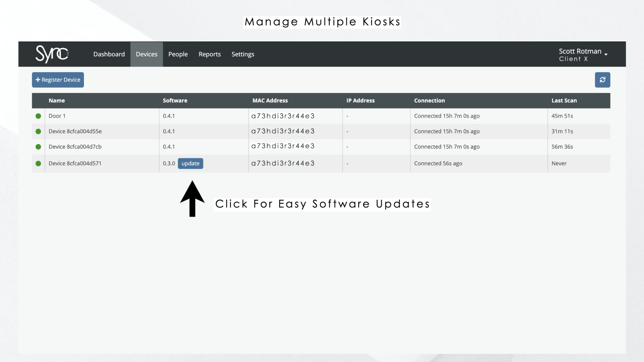Click Last Scan value 45m 51s
This screenshot has height=362, width=644.
click(562, 116)
